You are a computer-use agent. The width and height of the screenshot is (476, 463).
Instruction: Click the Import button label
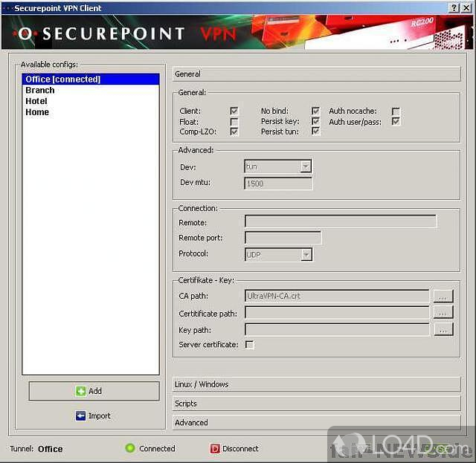pyautogui.click(x=99, y=416)
